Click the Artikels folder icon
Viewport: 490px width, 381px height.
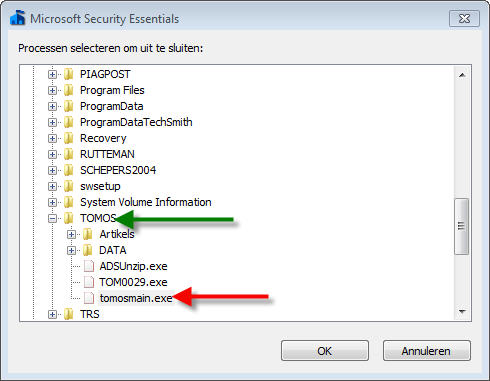88,234
